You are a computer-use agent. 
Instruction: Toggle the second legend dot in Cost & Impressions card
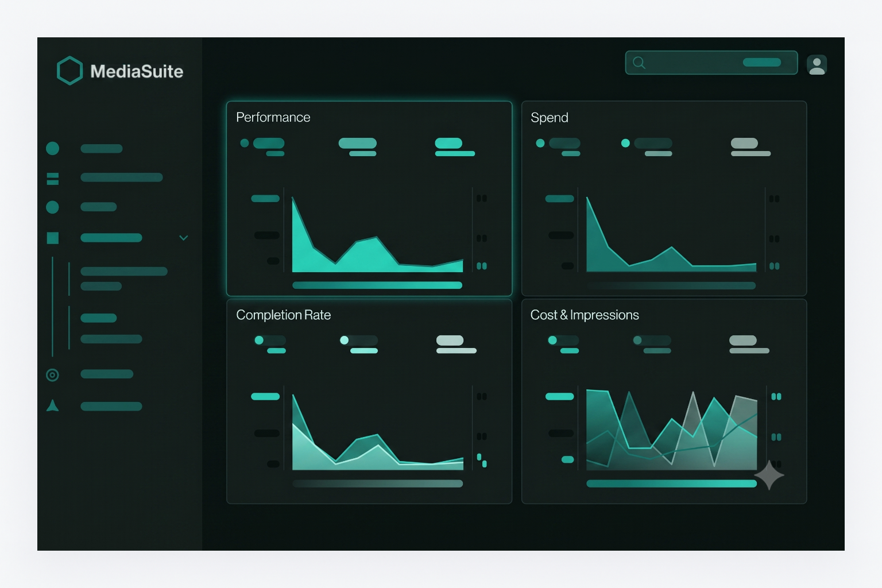637,340
